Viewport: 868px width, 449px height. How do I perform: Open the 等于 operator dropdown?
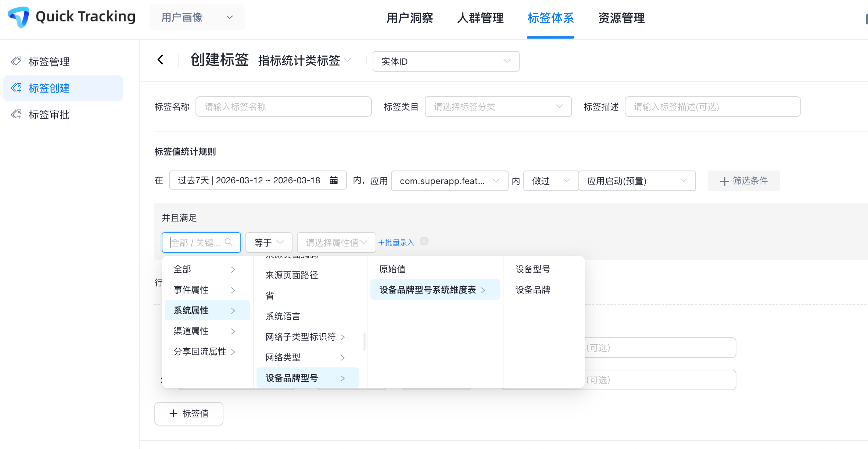[x=269, y=243]
